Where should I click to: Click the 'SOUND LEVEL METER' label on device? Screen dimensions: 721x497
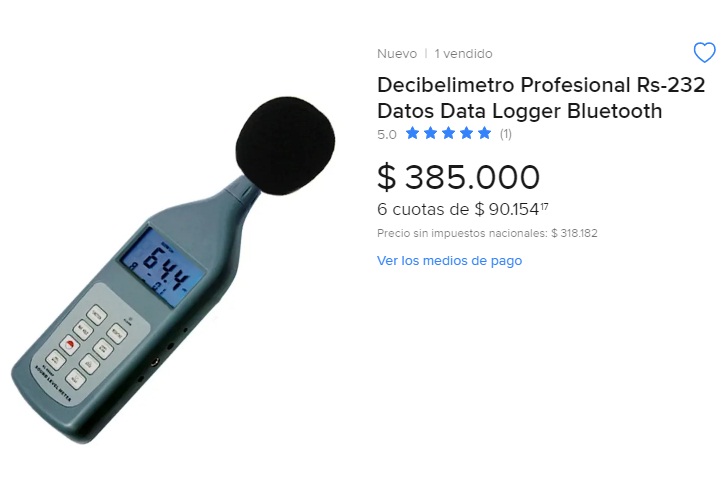click(x=53, y=384)
